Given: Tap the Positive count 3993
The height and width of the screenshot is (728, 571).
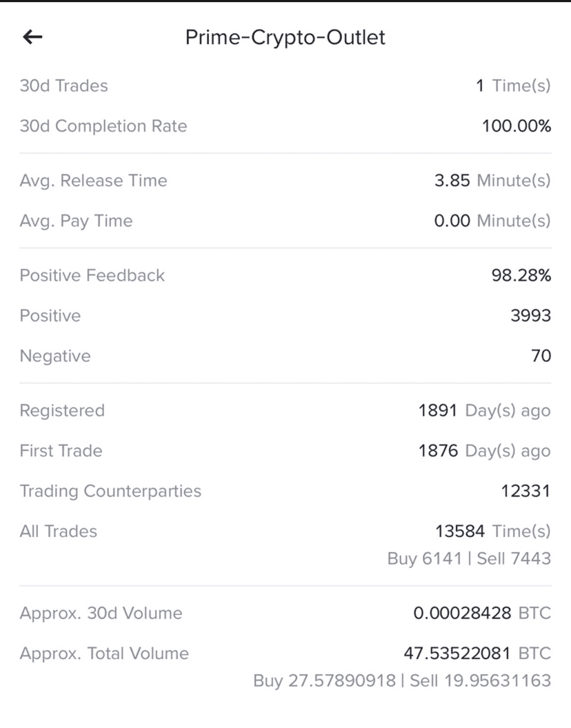Looking at the screenshot, I should (x=530, y=316).
